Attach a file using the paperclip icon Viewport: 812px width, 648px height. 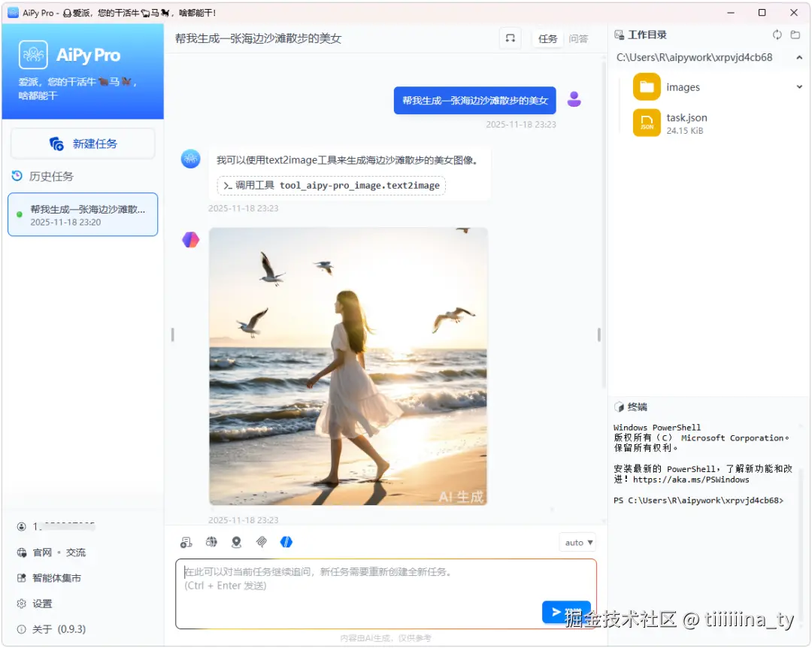pyautogui.click(x=262, y=541)
